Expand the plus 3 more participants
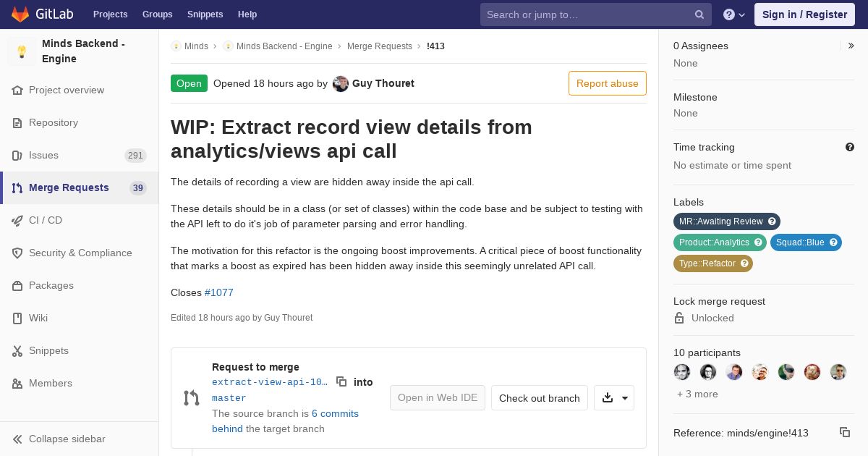This screenshot has height=456, width=868. (x=697, y=394)
